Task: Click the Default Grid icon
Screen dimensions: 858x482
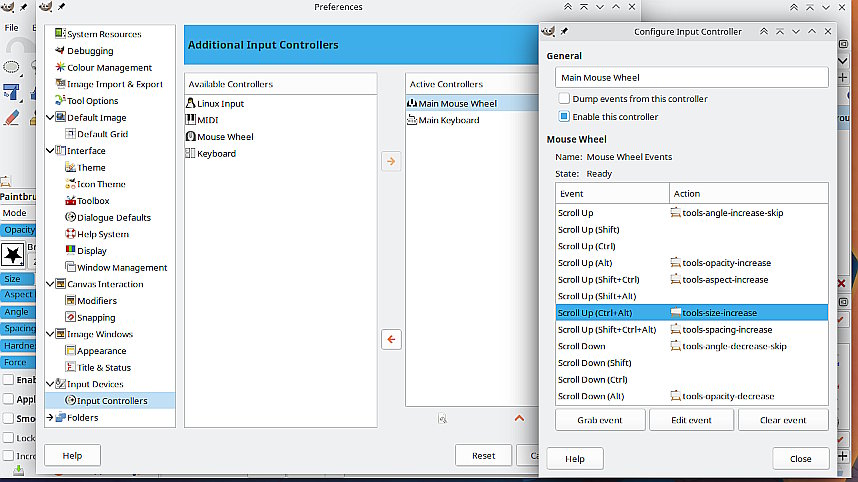Action: 70,133
